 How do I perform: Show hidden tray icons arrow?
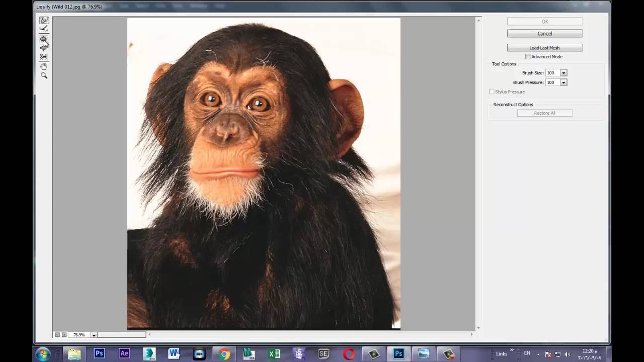click(x=538, y=354)
